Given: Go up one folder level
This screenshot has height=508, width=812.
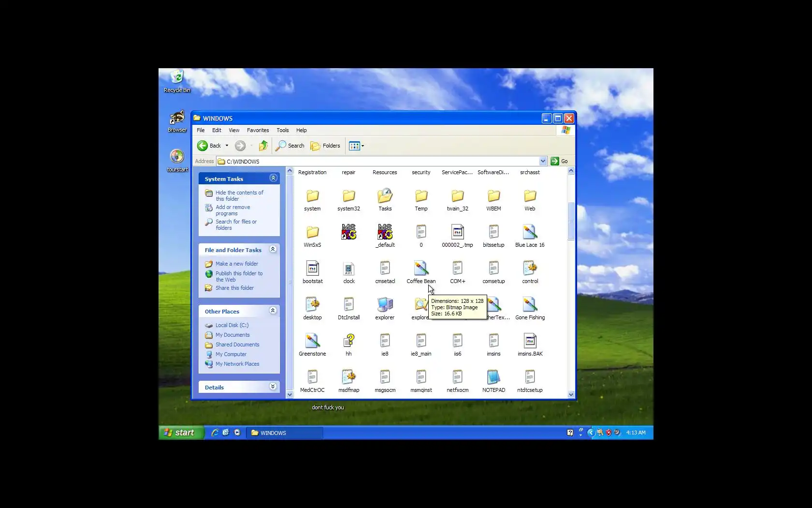Looking at the screenshot, I should point(263,146).
